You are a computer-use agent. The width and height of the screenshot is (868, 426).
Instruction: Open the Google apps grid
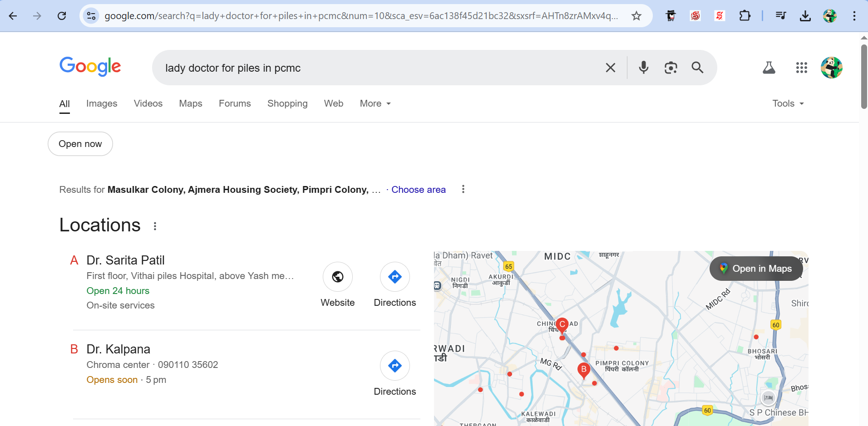(x=801, y=68)
